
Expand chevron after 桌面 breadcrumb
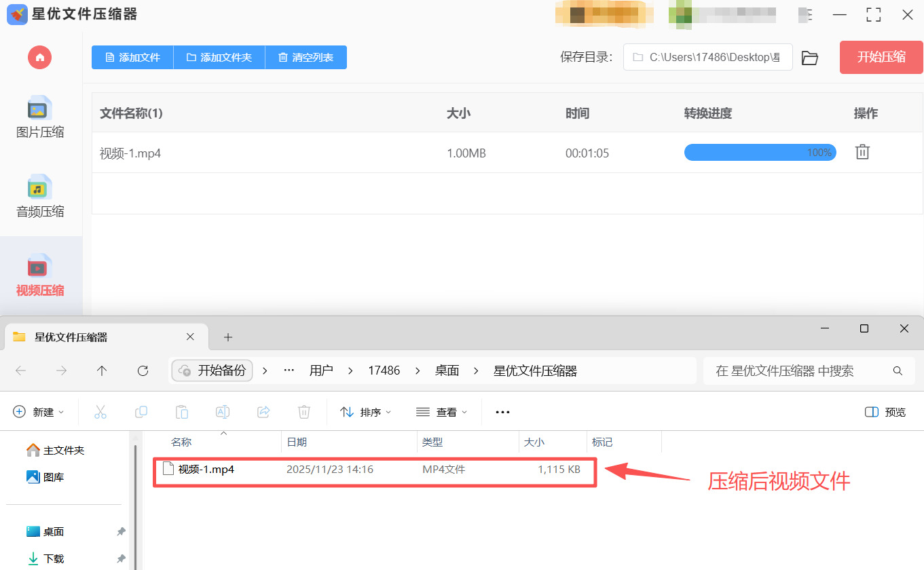476,370
